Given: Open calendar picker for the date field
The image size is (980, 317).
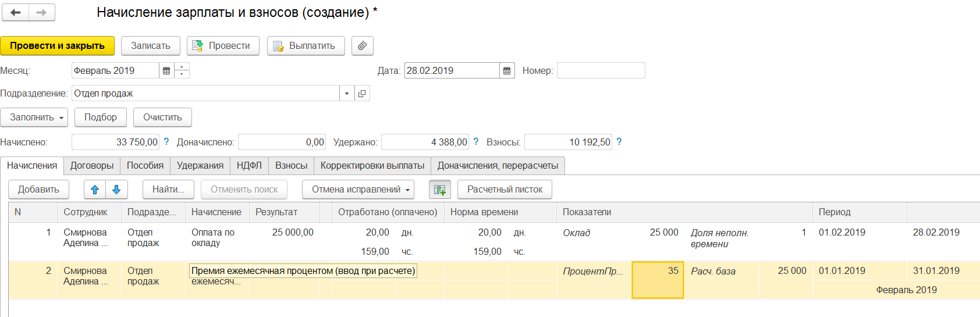Looking at the screenshot, I should 507,70.
